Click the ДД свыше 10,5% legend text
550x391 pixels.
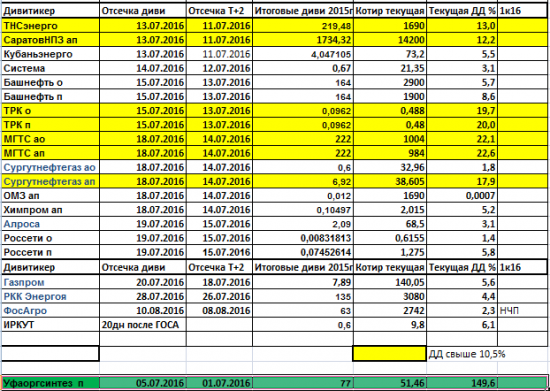[x=467, y=354]
